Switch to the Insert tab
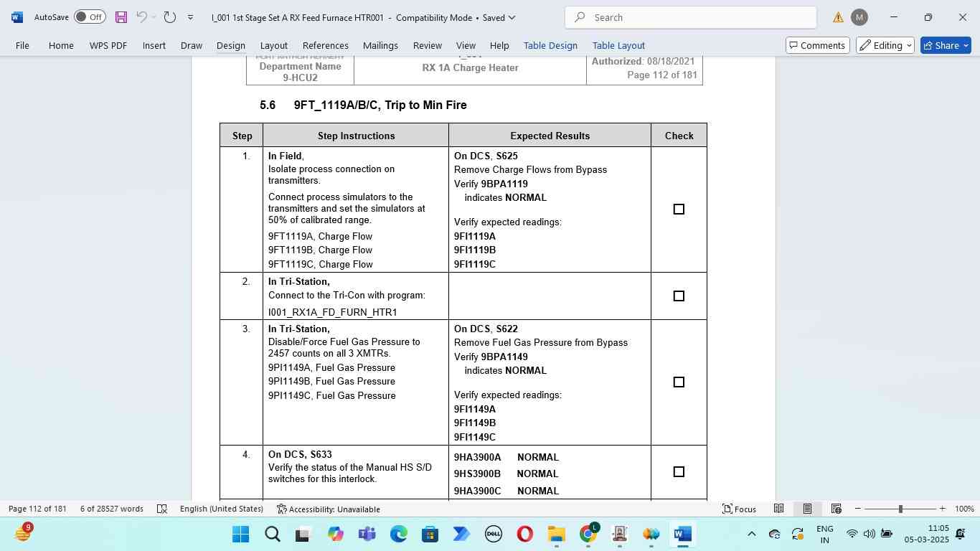This screenshot has width=980, height=551. click(154, 45)
